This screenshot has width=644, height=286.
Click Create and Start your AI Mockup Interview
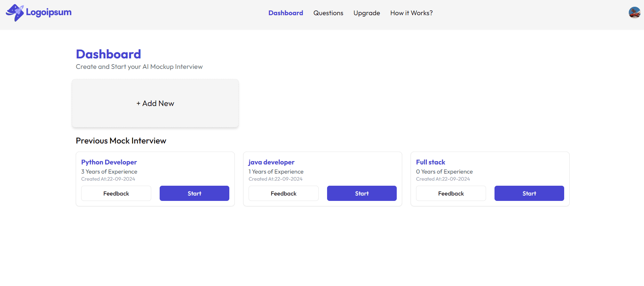point(139,67)
